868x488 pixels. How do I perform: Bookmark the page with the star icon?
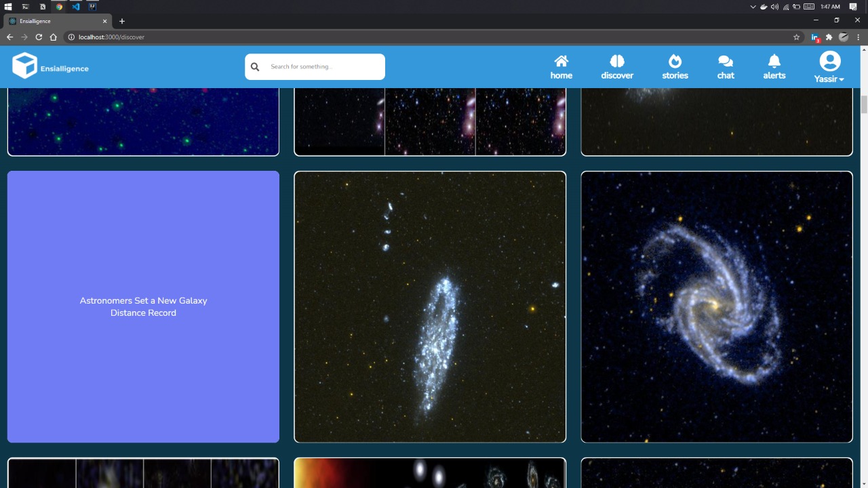coord(796,37)
